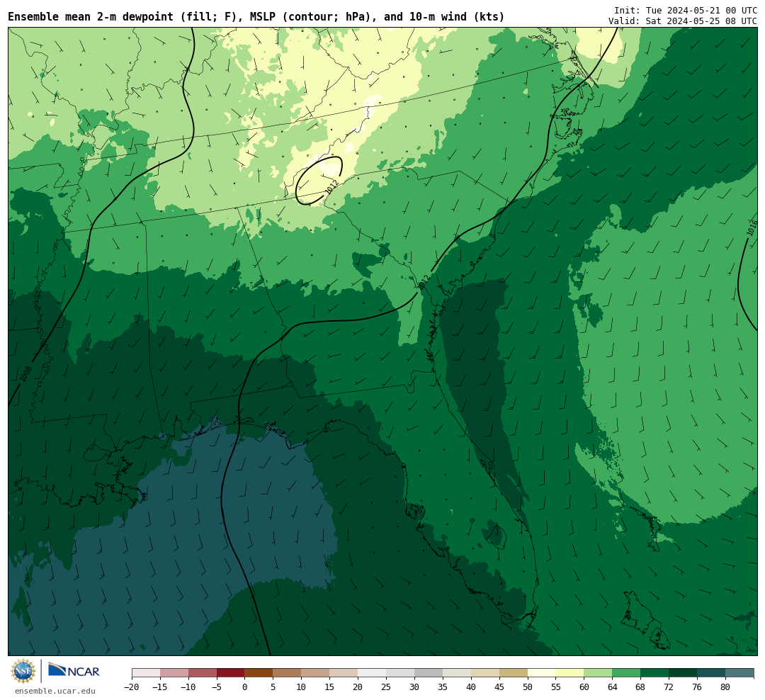The image size is (765, 700).
Task: Click the -20 legend tick label
Action: click(132, 687)
